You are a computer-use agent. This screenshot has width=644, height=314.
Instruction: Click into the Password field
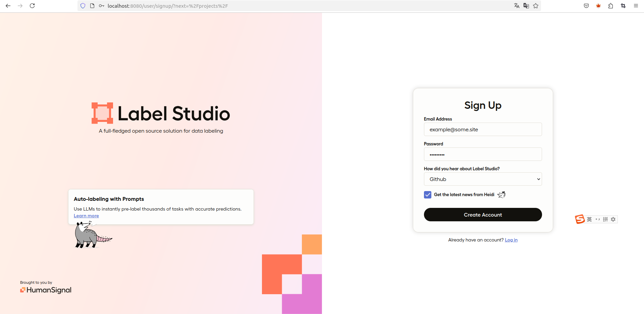(x=483, y=154)
